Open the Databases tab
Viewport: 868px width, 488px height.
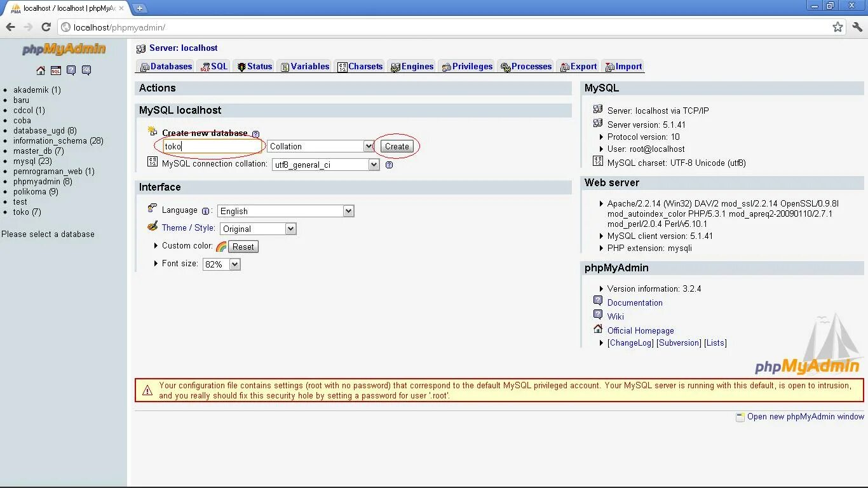click(x=165, y=67)
